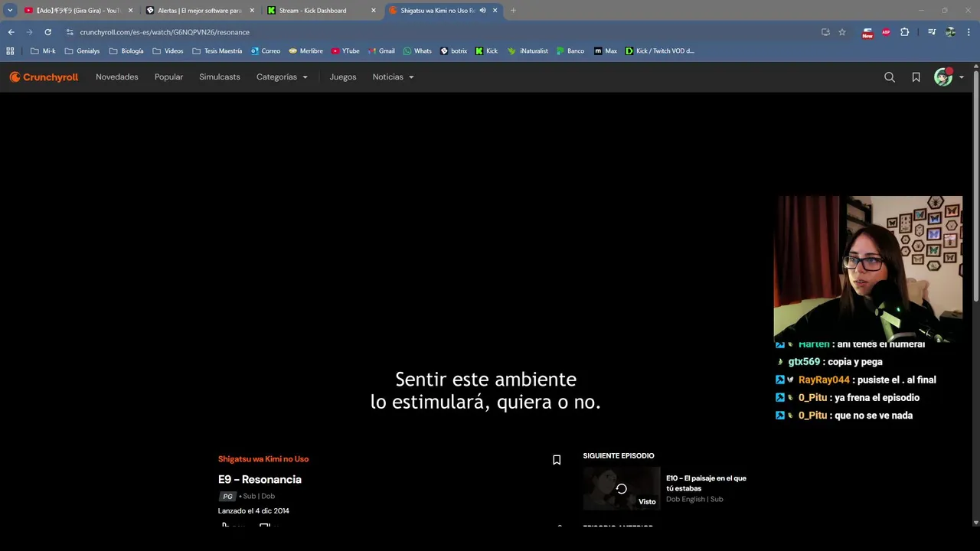Click the install app icon in address bar
The image size is (980, 551).
[x=825, y=32]
